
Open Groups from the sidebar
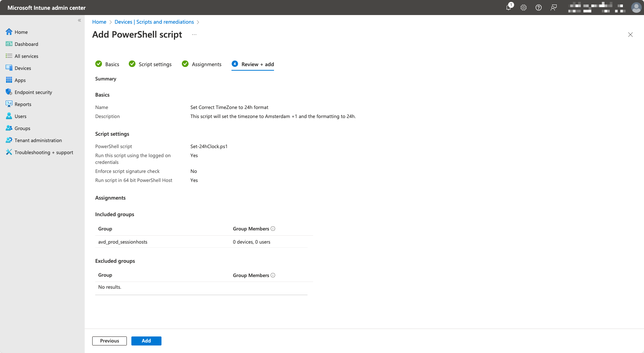coord(22,128)
